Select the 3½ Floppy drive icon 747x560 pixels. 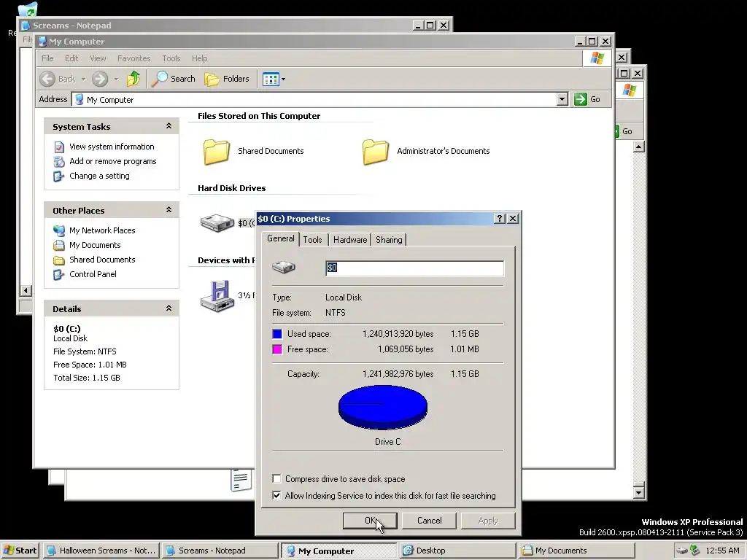pos(217,296)
